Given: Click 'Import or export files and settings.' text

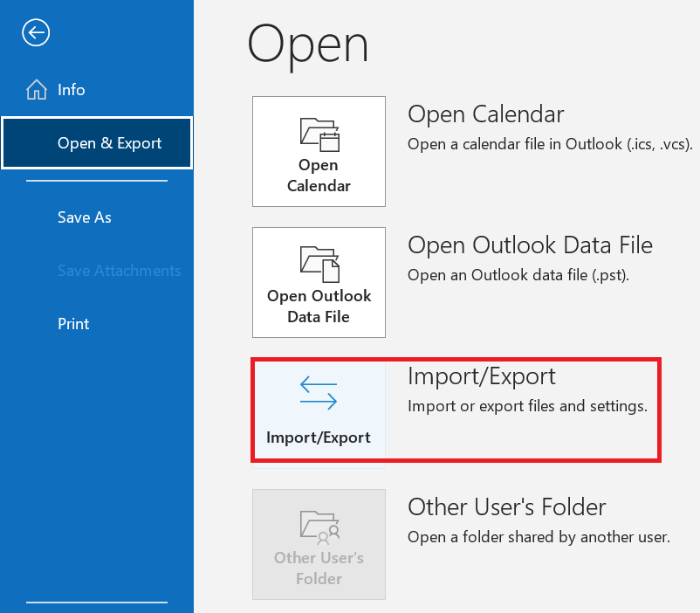Looking at the screenshot, I should [x=527, y=406].
